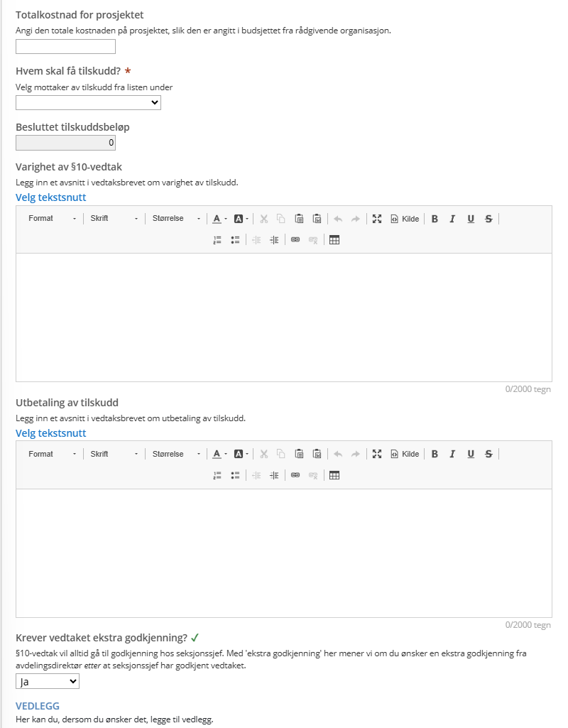Click Bold in the Varighet editor toolbar
Image resolution: width=568 pixels, height=728 pixels.
[435, 219]
